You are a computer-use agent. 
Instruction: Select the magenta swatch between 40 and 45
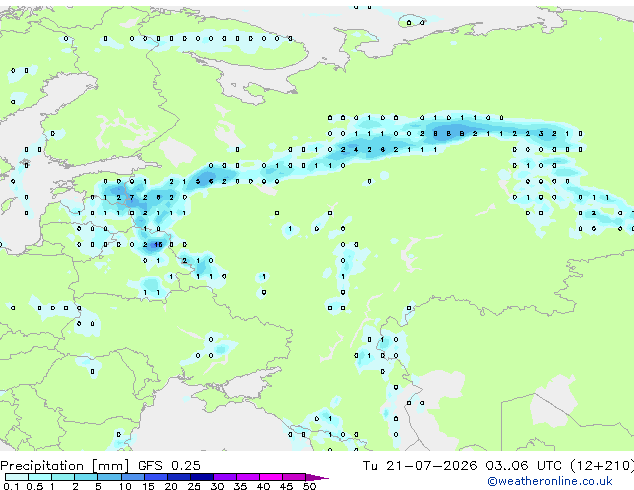coord(271,477)
